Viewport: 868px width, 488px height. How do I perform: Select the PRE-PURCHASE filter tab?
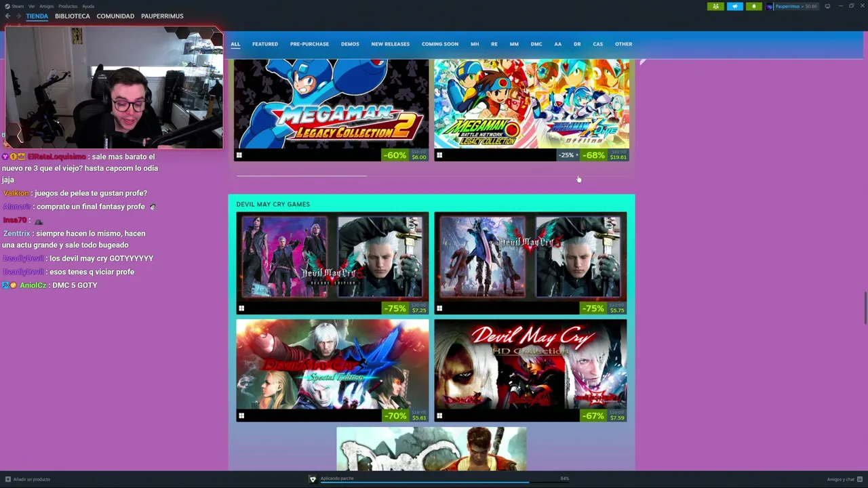[x=309, y=44]
